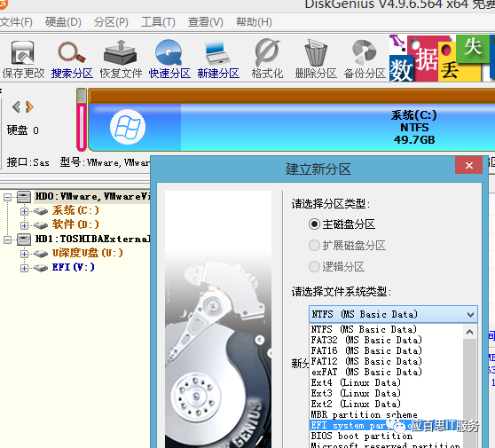
Task: Choose the 逻辑分区 logical partition radio
Action: point(314,266)
